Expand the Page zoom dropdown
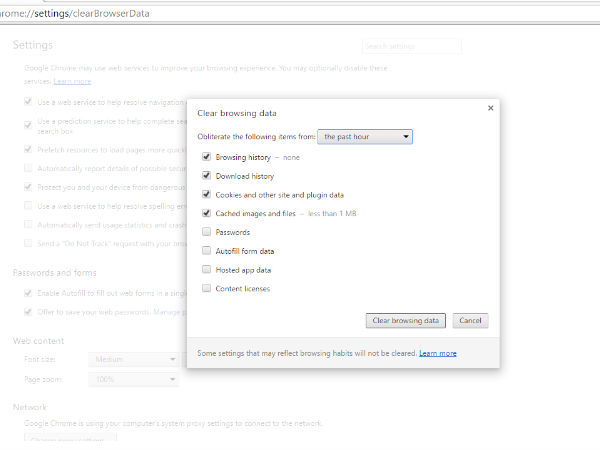This screenshot has height=450, width=600. click(133, 380)
